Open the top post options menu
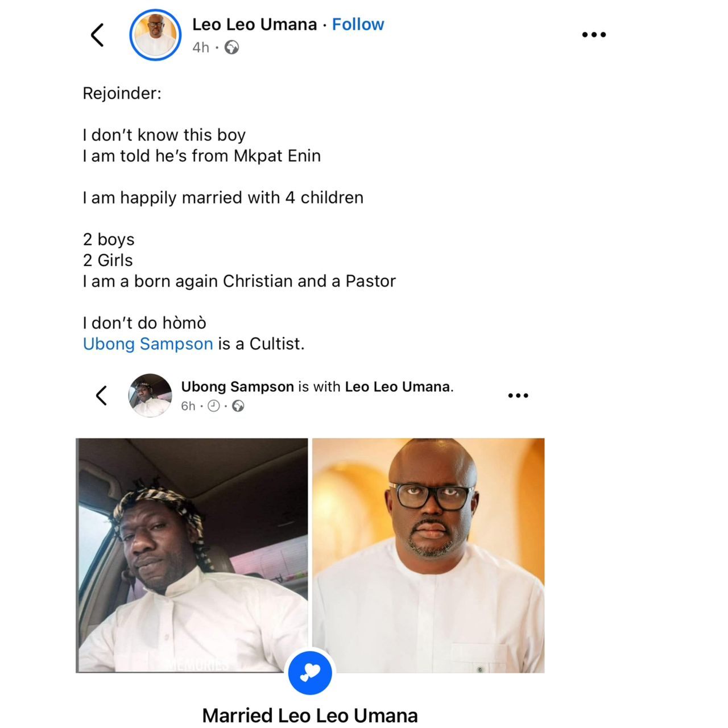The image size is (728, 728). coord(594,35)
